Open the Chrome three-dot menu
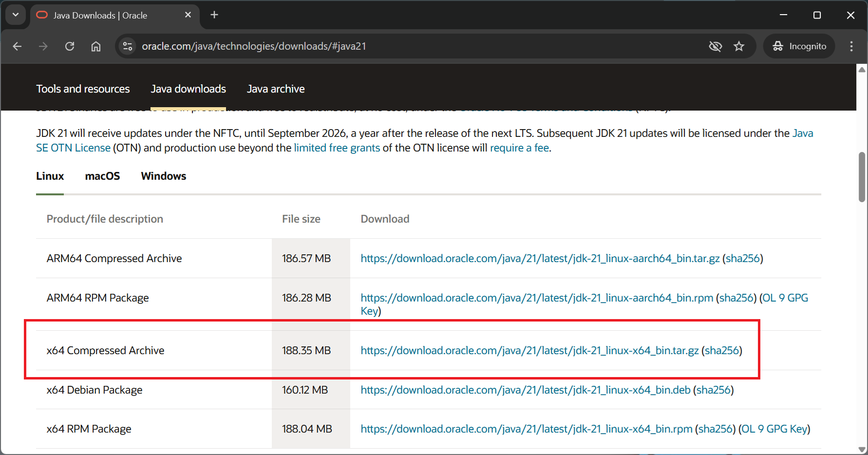 (x=851, y=46)
